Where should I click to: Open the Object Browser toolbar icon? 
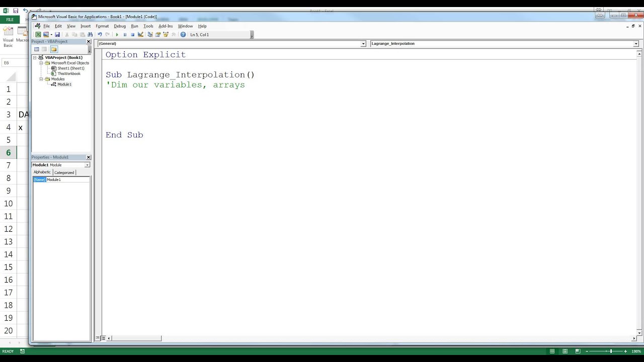[x=166, y=35]
